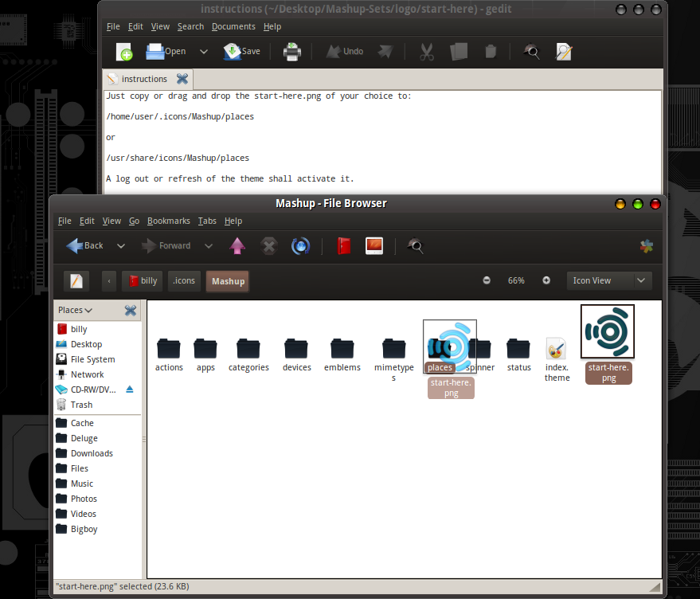Image resolution: width=700 pixels, height=599 pixels.
Task: Close the instructions tab in gedit
Action: click(182, 79)
